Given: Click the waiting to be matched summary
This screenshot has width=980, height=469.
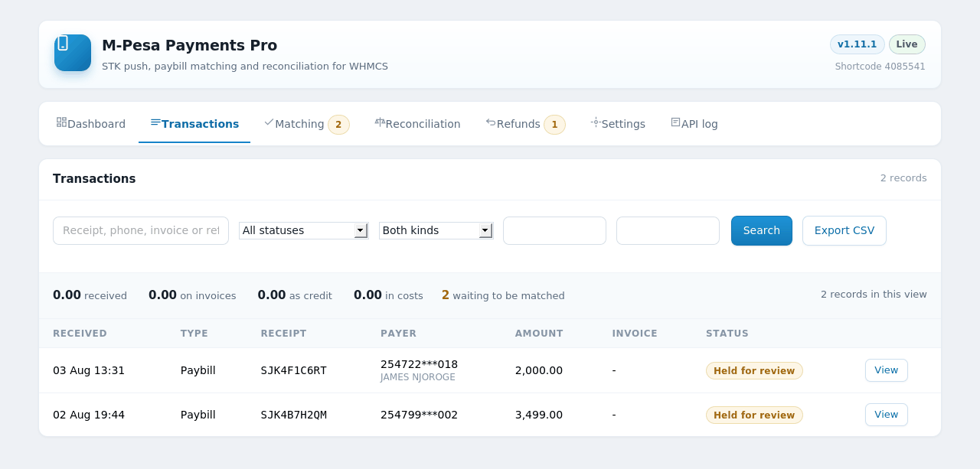Looking at the screenshot, I should click(503, 295).
